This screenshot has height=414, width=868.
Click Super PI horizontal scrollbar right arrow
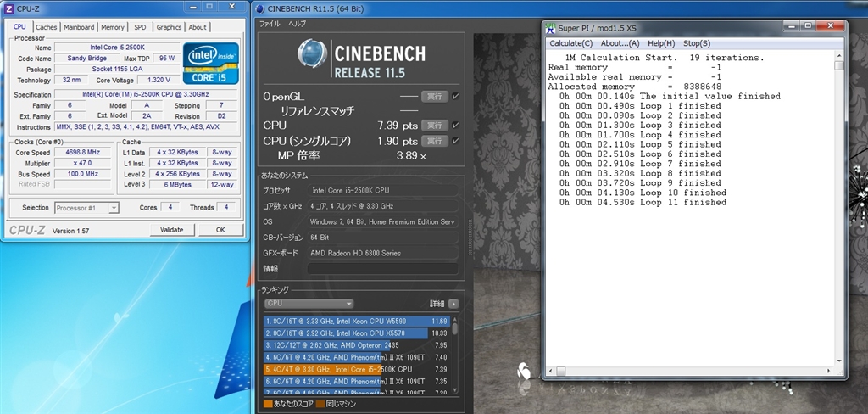[x=830, y=370]
